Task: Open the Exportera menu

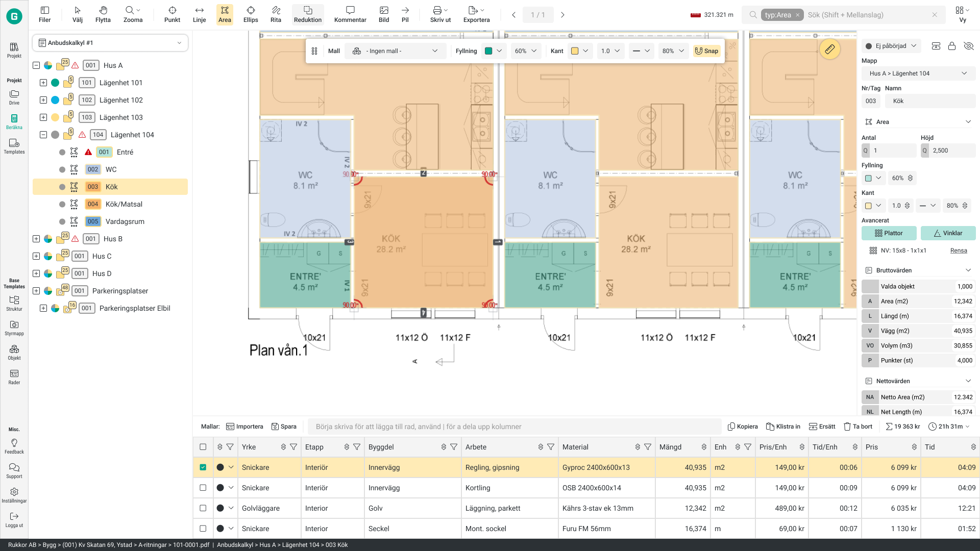Action: 476,14
